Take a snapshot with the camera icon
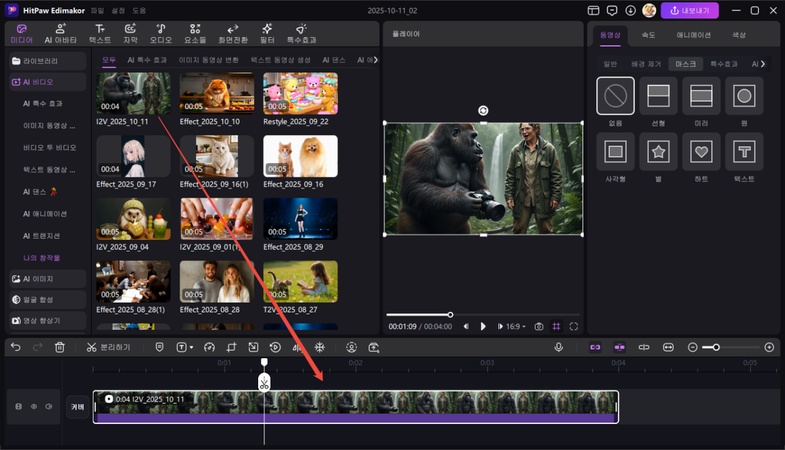The width and height of the screenshot is (785, 450). [539, 326]
